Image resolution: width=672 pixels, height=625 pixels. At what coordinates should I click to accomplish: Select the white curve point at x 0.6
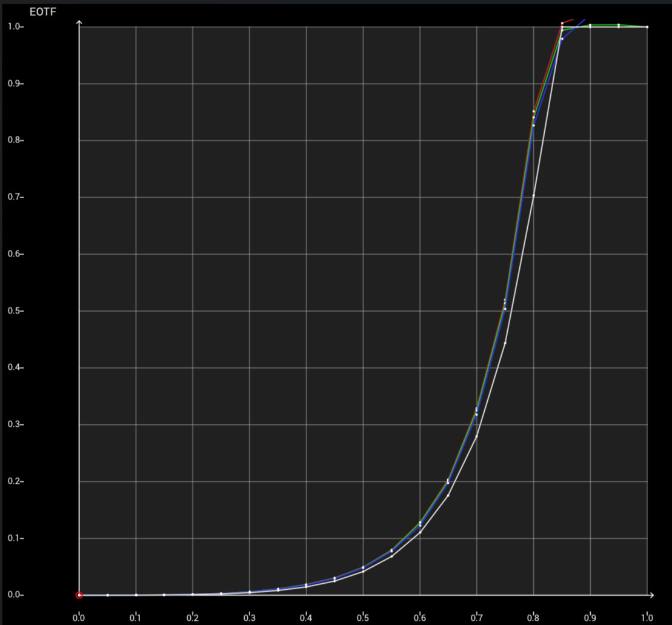420,532
